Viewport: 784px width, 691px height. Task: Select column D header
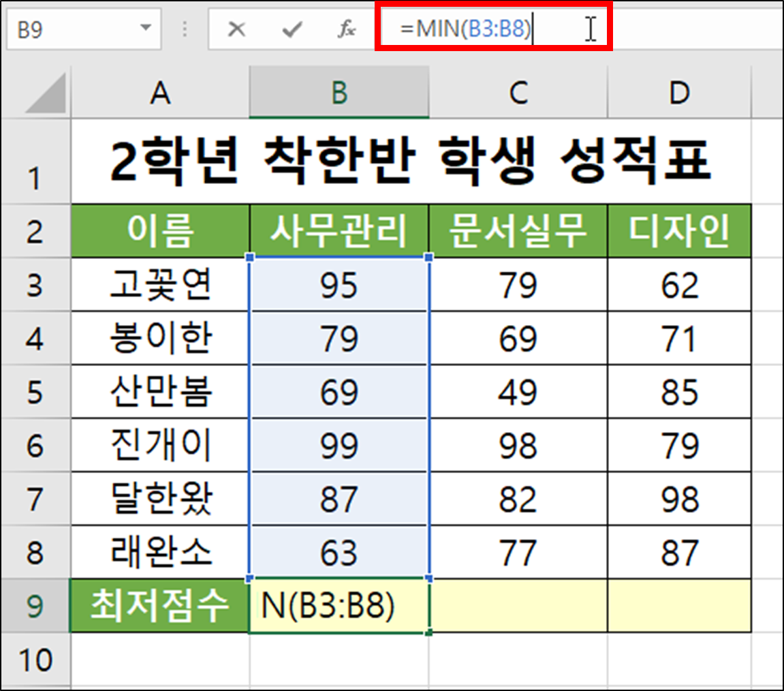click(x=679, y=93)
